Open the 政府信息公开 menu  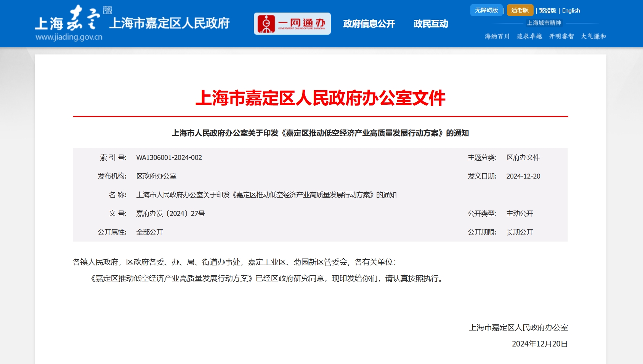pyautogui.click(x=369, y=24)
